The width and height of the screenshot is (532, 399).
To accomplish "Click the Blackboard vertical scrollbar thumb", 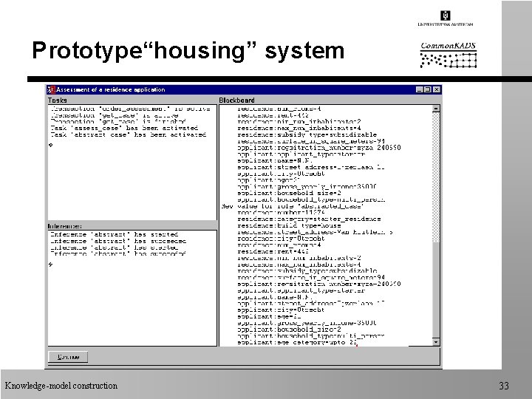I will click(436, 290).
